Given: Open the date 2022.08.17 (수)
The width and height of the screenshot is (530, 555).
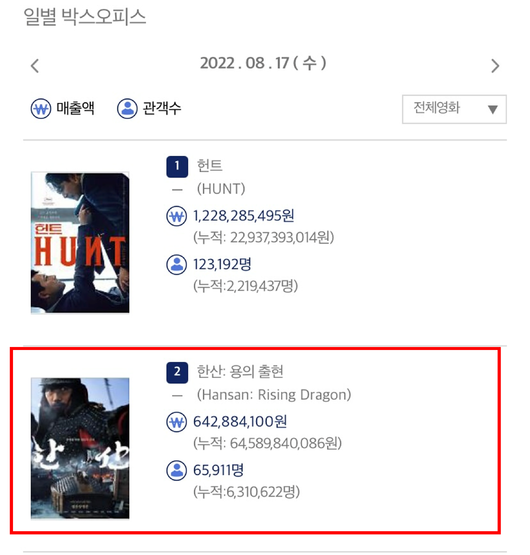Looking at the screenshot, I should (x=263, y=63).
